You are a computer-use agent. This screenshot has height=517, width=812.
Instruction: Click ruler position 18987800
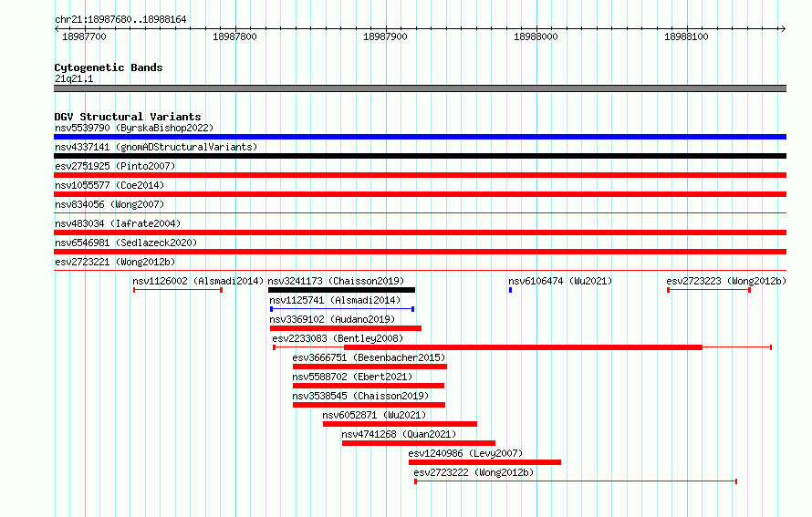[234, 36]
